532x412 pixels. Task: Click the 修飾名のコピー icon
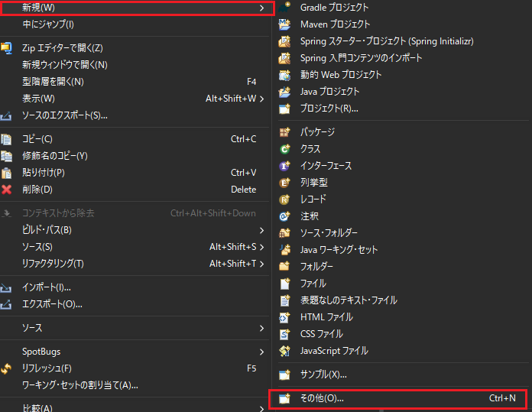point(6,156)
